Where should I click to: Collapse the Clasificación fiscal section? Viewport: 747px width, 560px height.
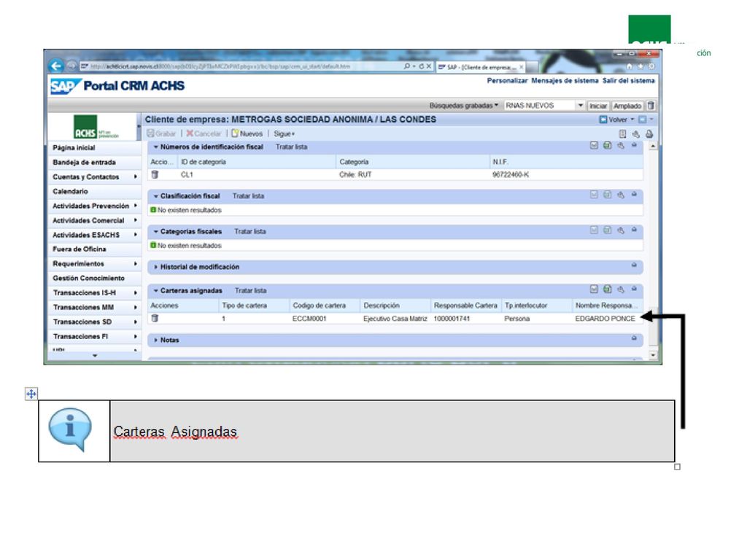coord(156,196)
